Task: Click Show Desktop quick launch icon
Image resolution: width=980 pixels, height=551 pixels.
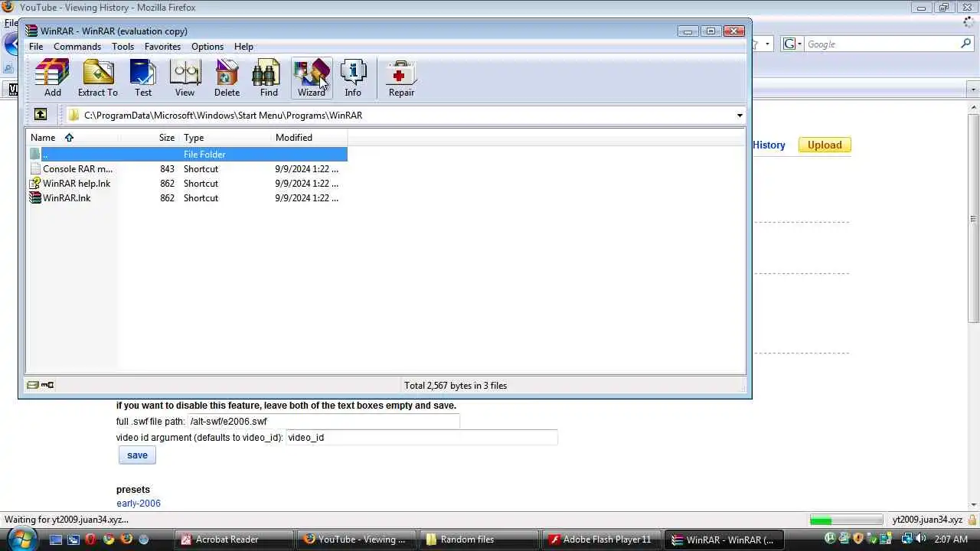Action: pyautogui.click(x=56, y=540)
